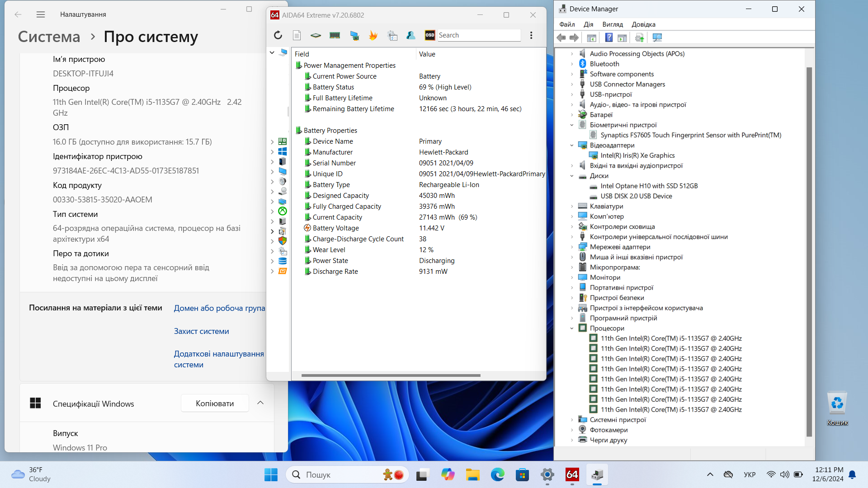Select the speaker Multimedia icon in AIDA64 tree
868x488 pixels.
point(283,181)
